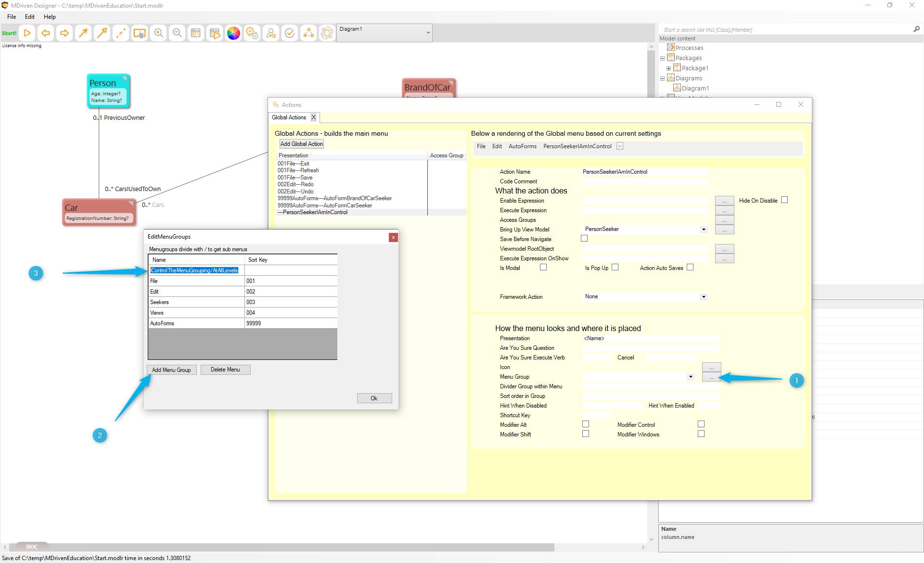Select the Global Actions tab
This screenshot has height=563, width=924.
[x=289, y=117]
